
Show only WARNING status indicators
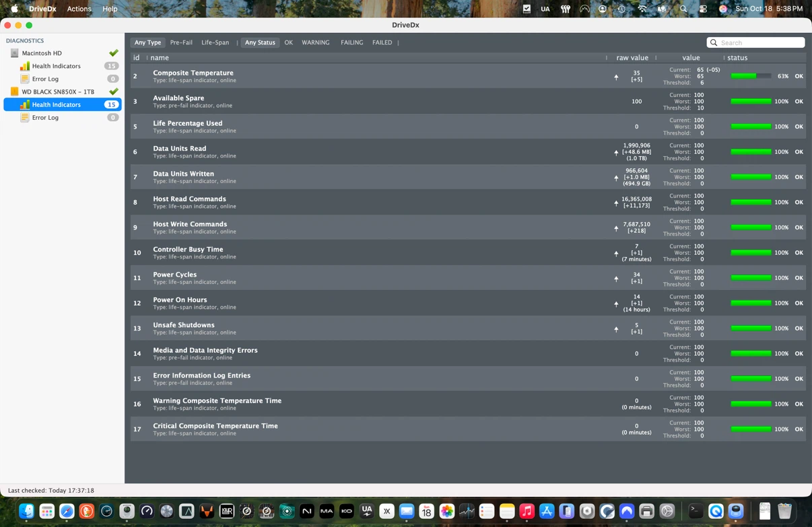[x=316, y=42]
